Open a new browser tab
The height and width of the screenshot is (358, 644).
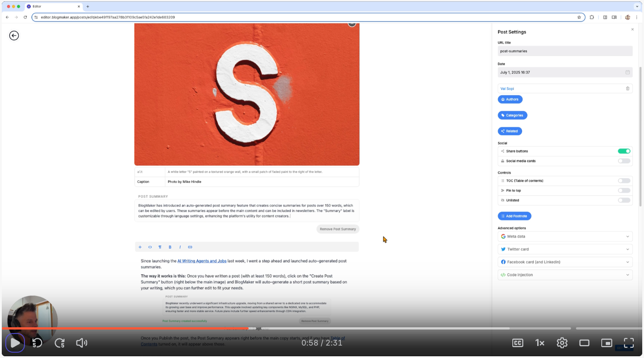coord(88,7)
